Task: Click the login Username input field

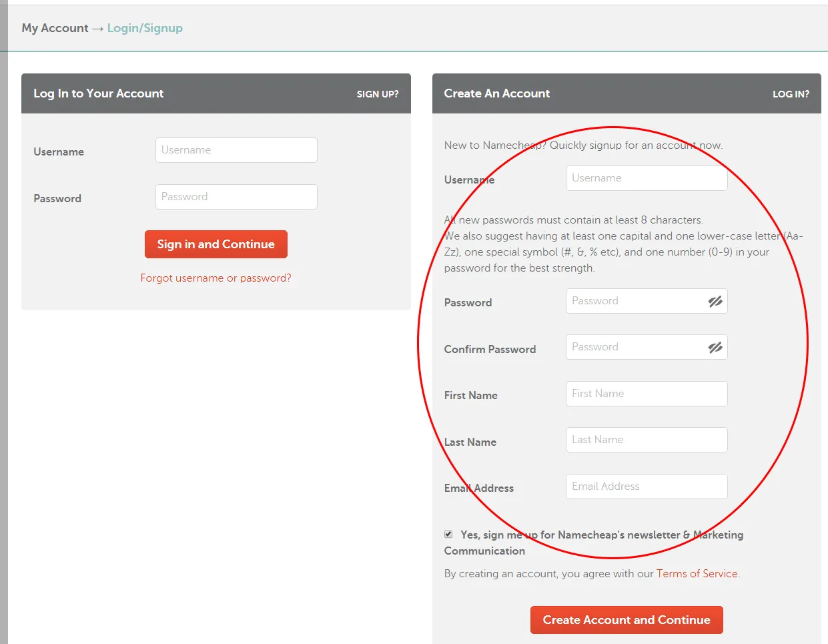Action: pyautogui.click(x=236, y=149)
